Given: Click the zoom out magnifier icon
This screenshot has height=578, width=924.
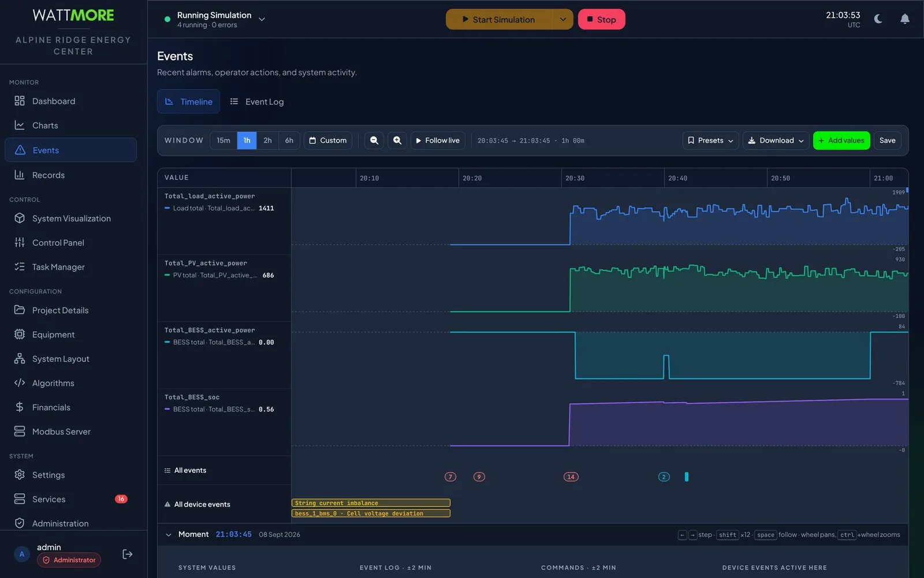Looking at the screenshot, I should [x=374, y=140].
